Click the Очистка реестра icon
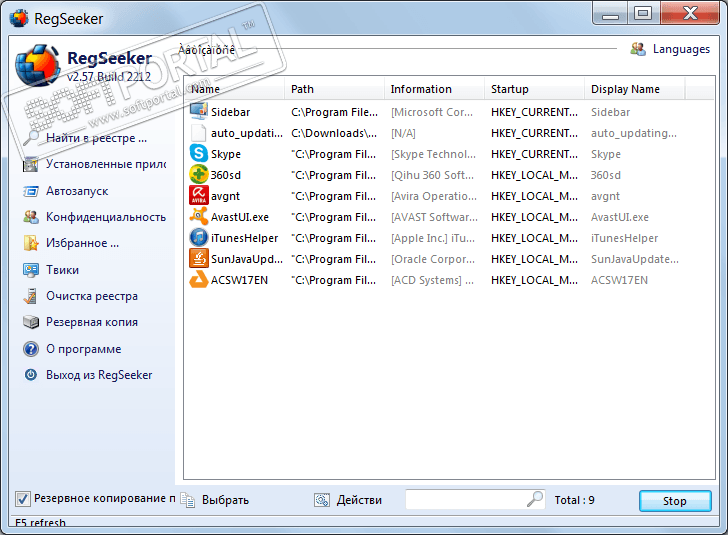This screenshot has width=728, height=535. [31, 296]
